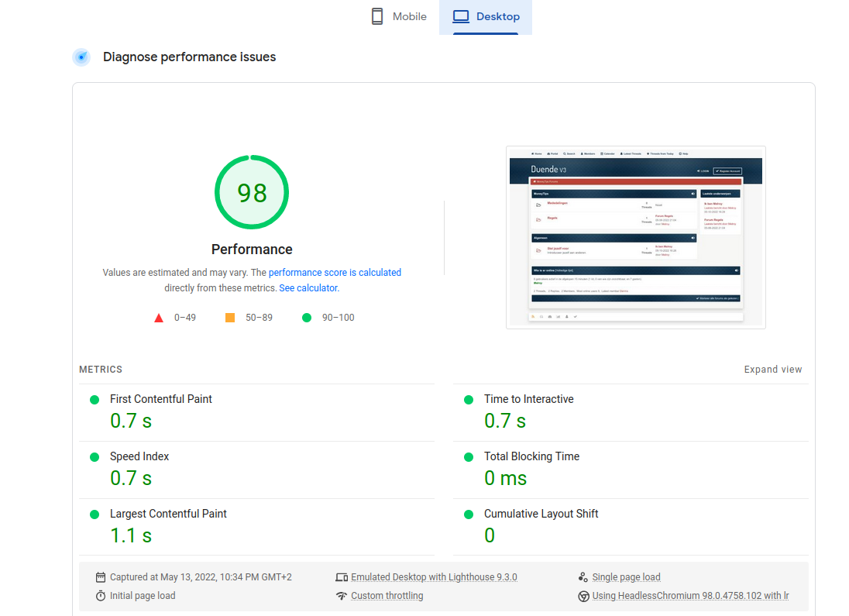The image size is (849, 616).
Task: Click the Chromium icon by HeadlessChromium version
Action: point(583,596)
